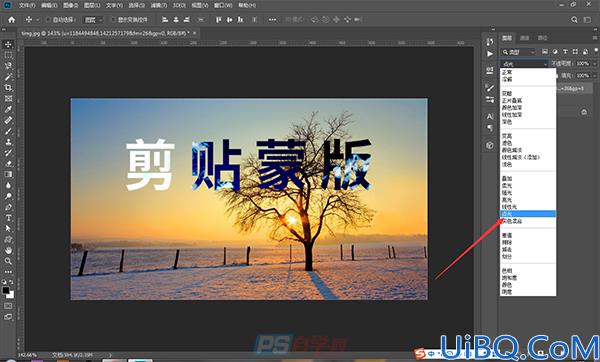Click the align left edges icon
The image size is (600, 362).
pyautogui.click(x=165, y=20)
